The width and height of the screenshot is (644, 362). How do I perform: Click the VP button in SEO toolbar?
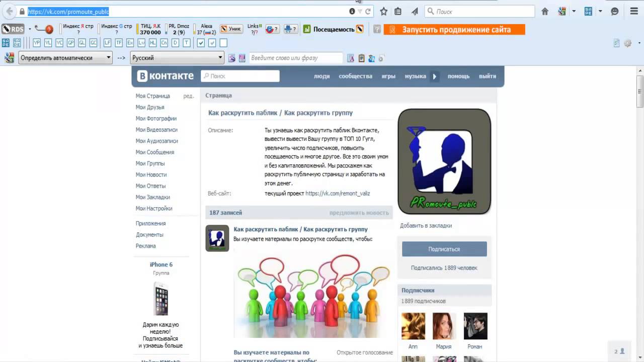click(37, 43)
